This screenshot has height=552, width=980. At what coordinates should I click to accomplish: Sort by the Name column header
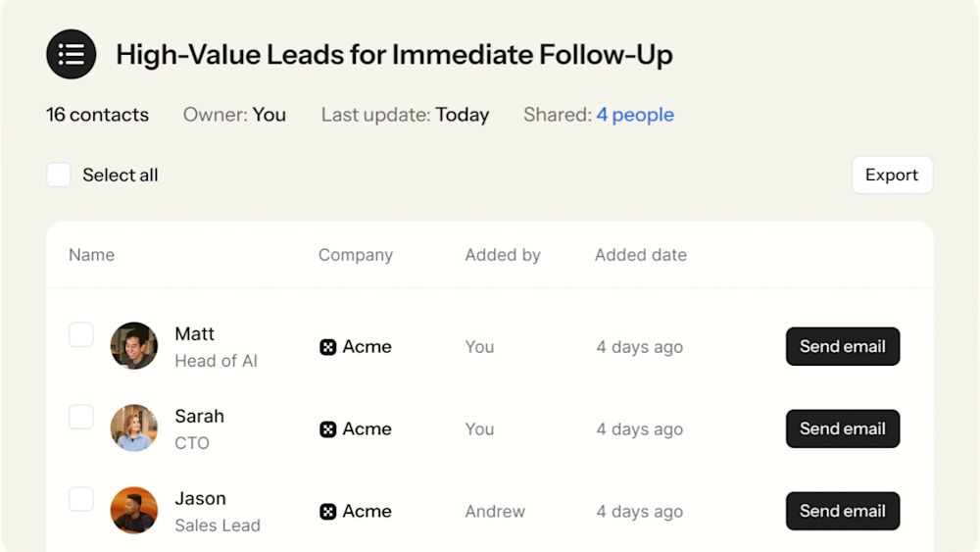92,255
